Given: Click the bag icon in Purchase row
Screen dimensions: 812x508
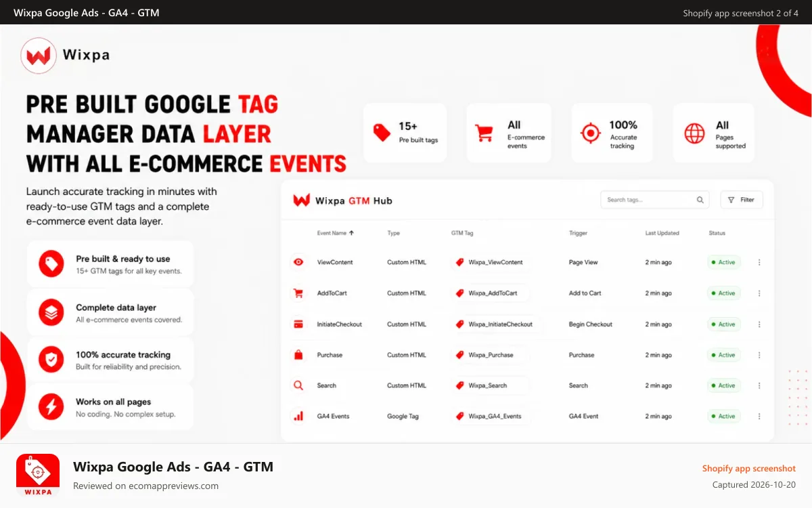Looking at the screenshot, I should point(298,355).
